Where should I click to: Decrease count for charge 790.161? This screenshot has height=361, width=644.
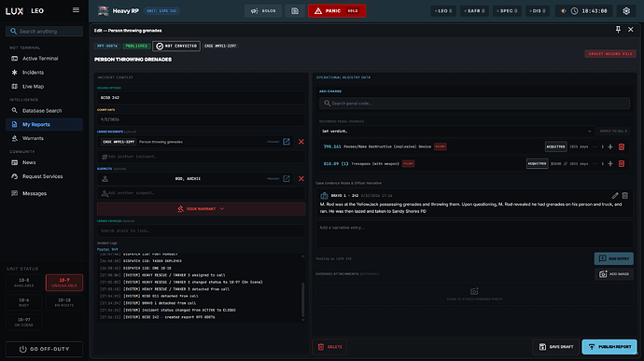coord(595,146)
